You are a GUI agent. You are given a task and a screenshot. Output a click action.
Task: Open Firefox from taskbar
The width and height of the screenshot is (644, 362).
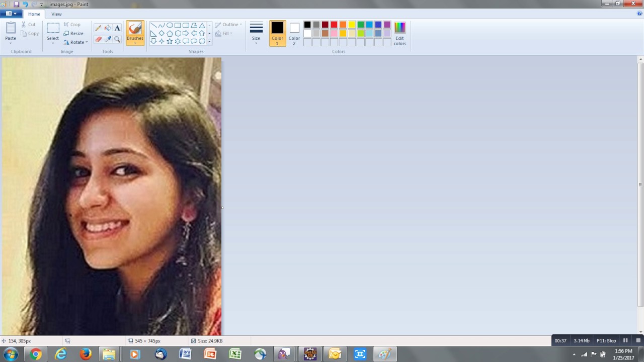pyautogui.click(x=86, y=354)
